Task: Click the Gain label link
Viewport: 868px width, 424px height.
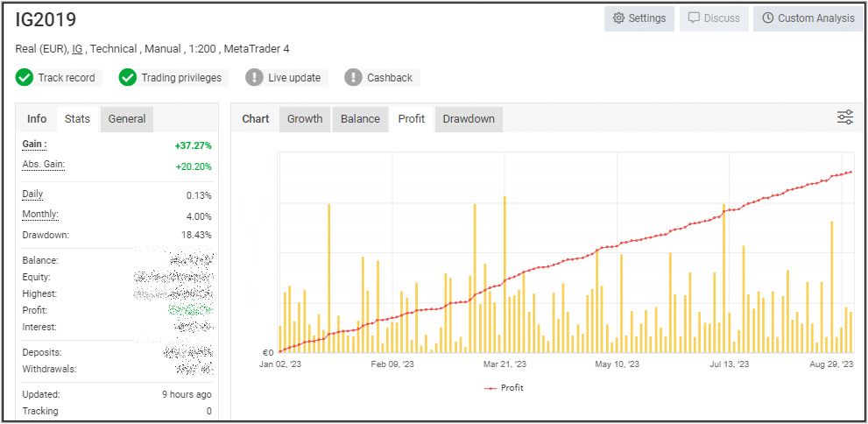Action: [x=34, y=144]
